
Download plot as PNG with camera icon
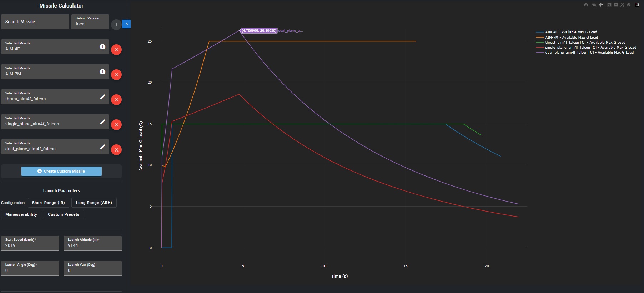click(x=586, y=5)
